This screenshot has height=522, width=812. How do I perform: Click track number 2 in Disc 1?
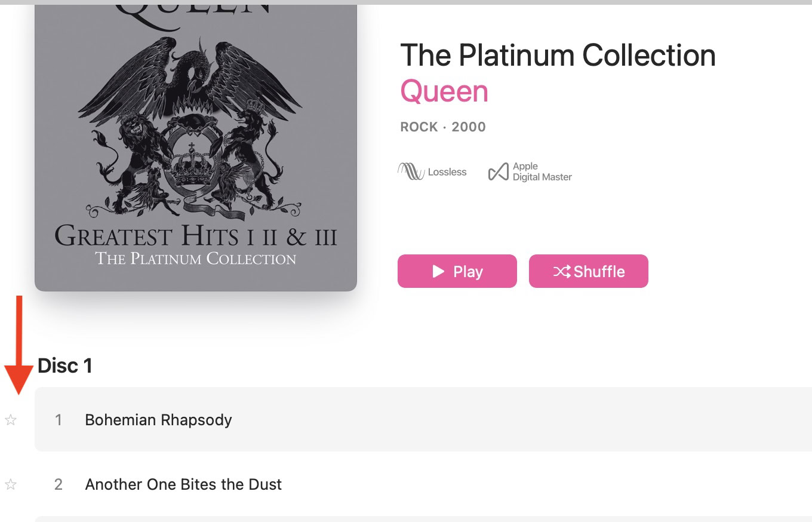point(59,484)
